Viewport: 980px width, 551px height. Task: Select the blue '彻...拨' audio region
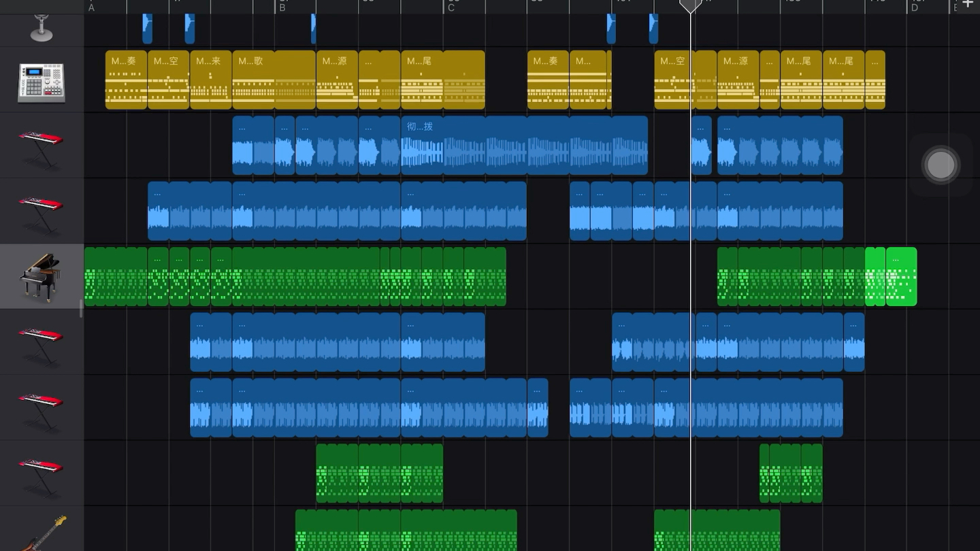point(525,145)
